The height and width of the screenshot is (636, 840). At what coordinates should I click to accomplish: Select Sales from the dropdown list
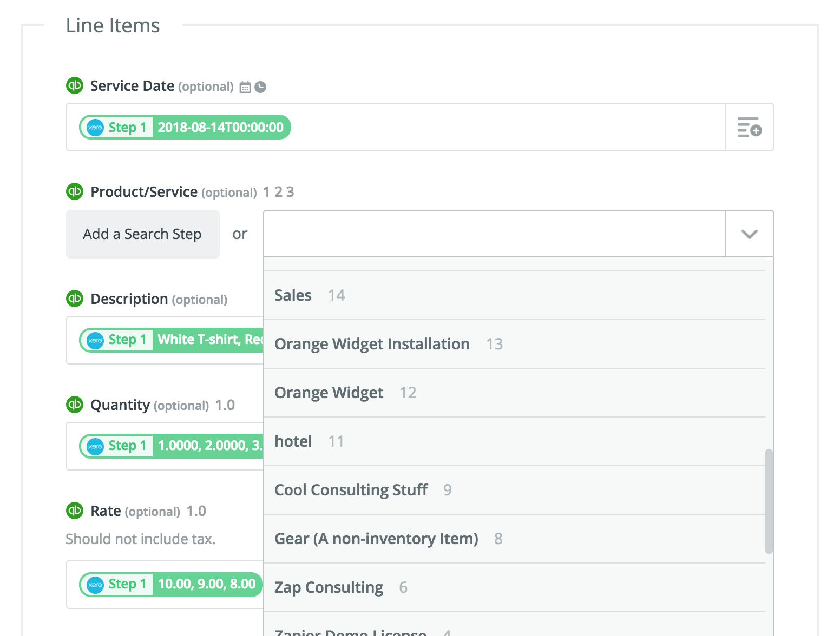(x=514, y=295)
